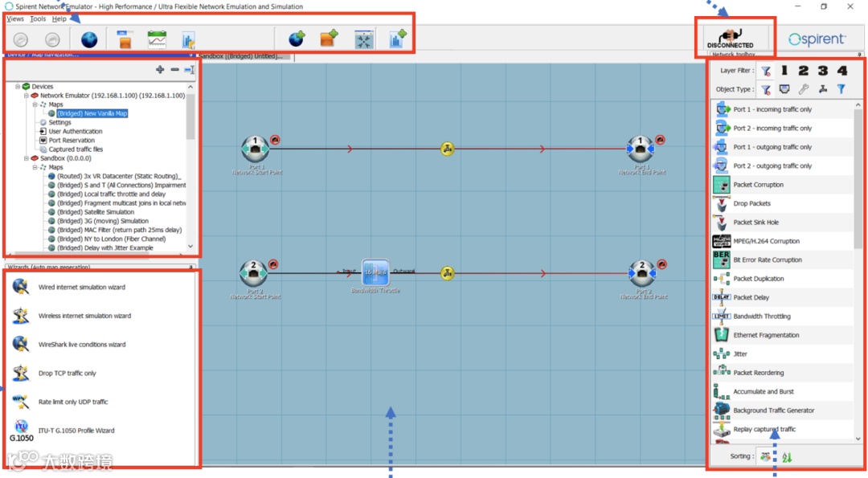Select MPEG/H.264 Corruption toolbox item
Image resolution: width=868 pixels, height=478 pixels.
(x=783, y=241)
